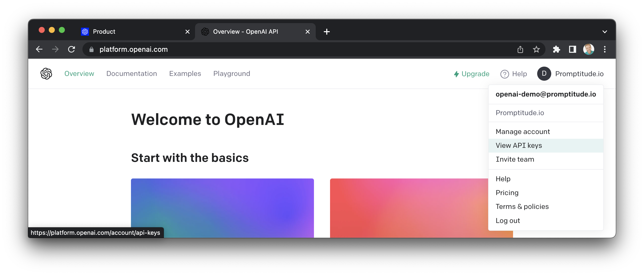Choose Manage account from the menu
This screenshot has width=644, height=275.
tap(546, 132)
